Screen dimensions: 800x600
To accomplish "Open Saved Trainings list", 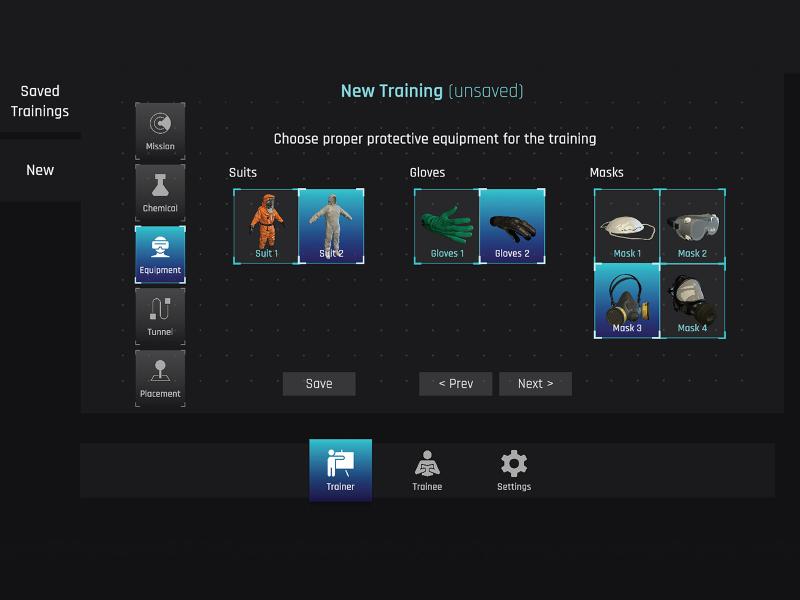I will point(40,101).
